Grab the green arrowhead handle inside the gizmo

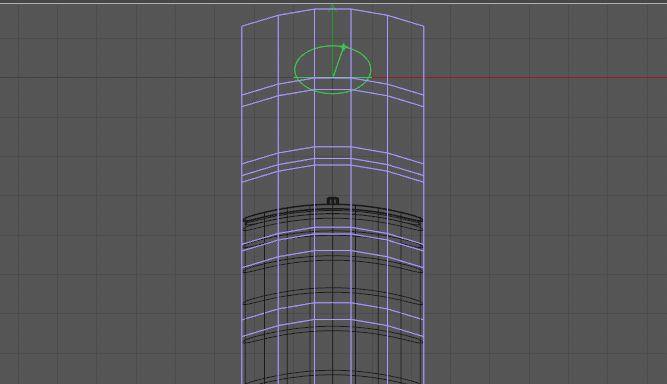344,46
